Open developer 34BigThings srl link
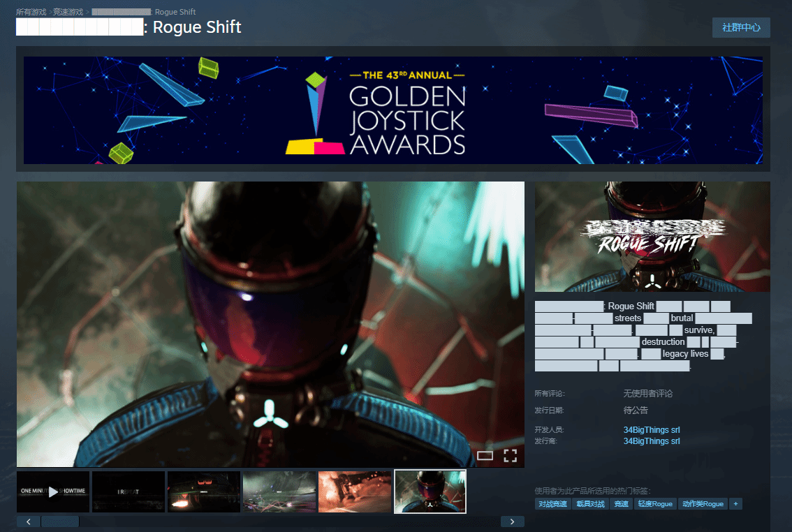The height and width of the screenshot is (532, 792). point(651,430)
